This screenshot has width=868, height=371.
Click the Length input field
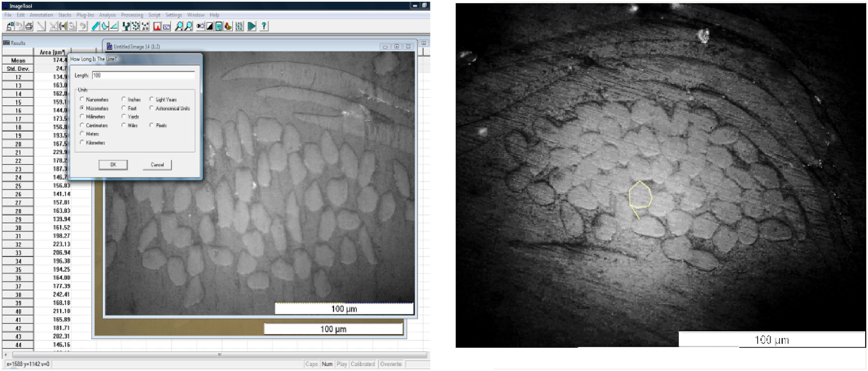pos(143,75)
